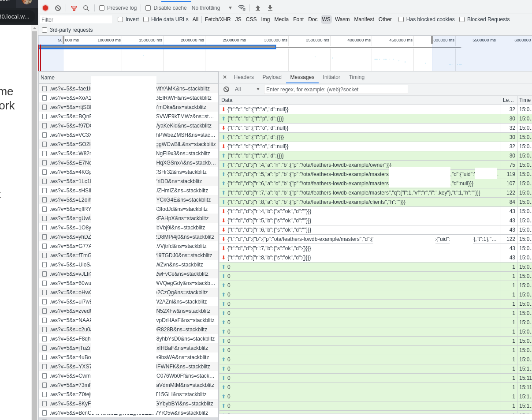Select the WS filter button

[x=326, y=19]
